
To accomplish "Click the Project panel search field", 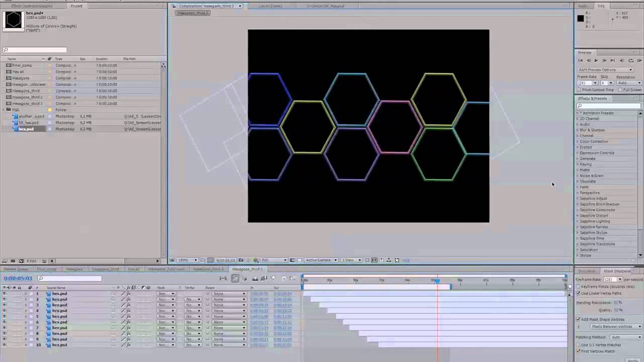I will (35, 50).
